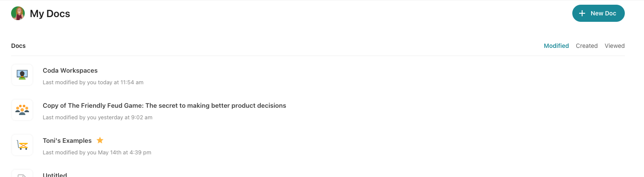
Task: Sort docs by Created
Action: pos(586,46)
